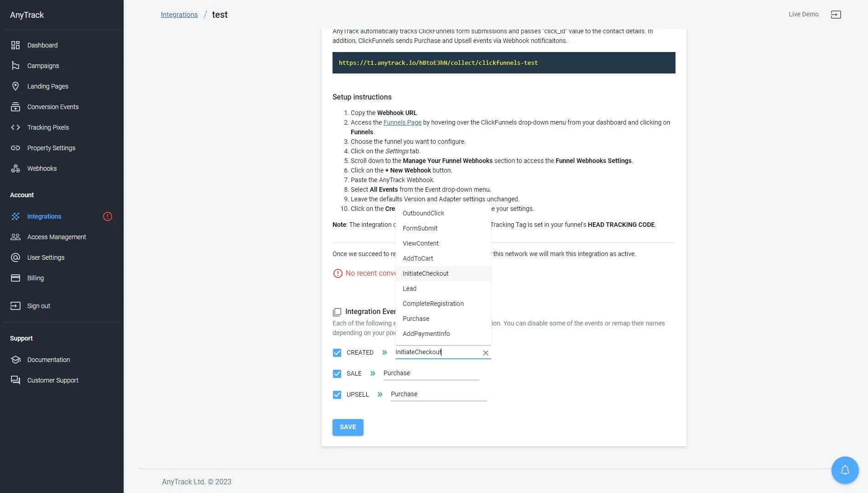Viewport: 868px width, 493px height.
Task: Uncheck the SALE event checkbox
Action: tap(337, 374)
